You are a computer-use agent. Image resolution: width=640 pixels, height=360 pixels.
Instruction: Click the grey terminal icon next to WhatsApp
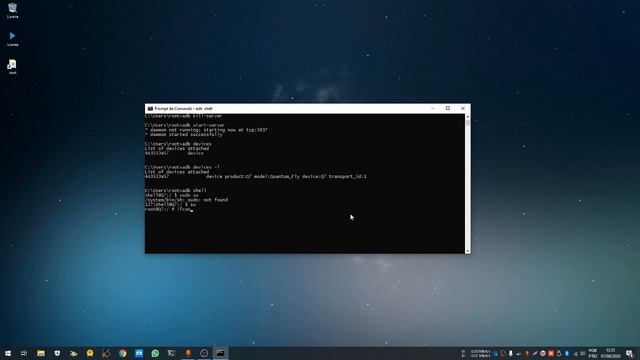tap(171, 353)
